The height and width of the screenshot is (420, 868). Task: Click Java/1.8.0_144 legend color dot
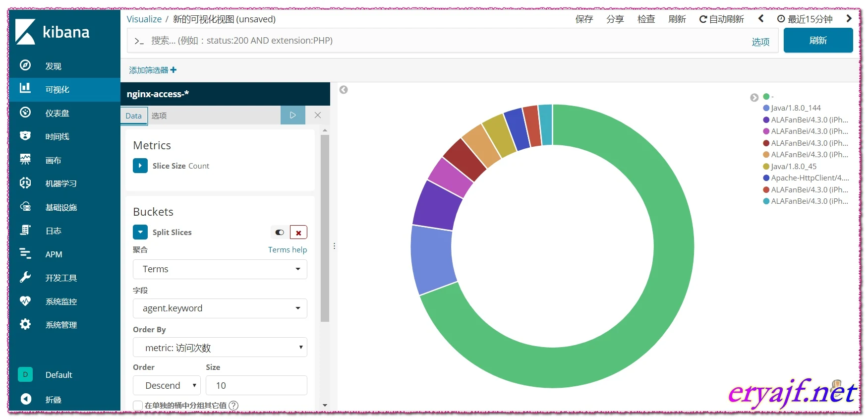[766, 108]
